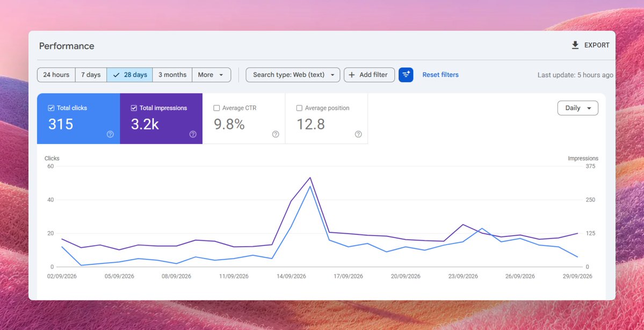Open Search type: Web (text) dropdown
The image size is (644, 330).
tap(293, 75)
